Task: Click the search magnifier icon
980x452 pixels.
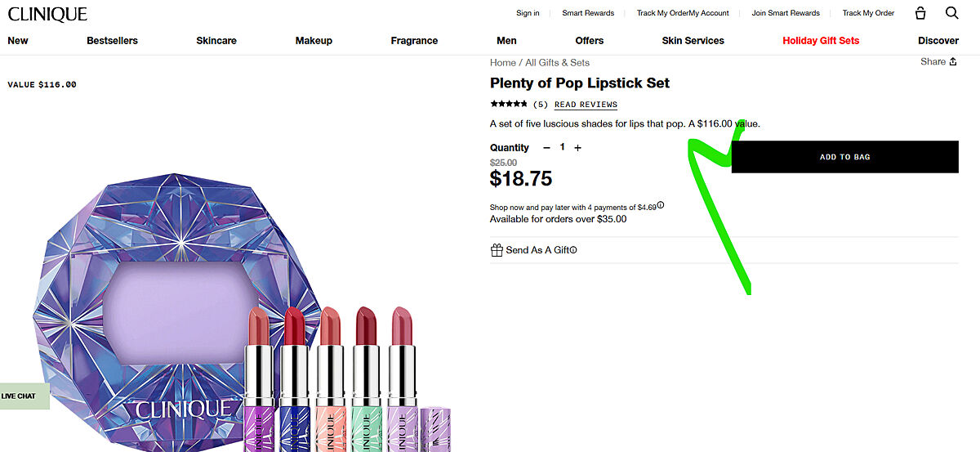Action: click(952, 13)
